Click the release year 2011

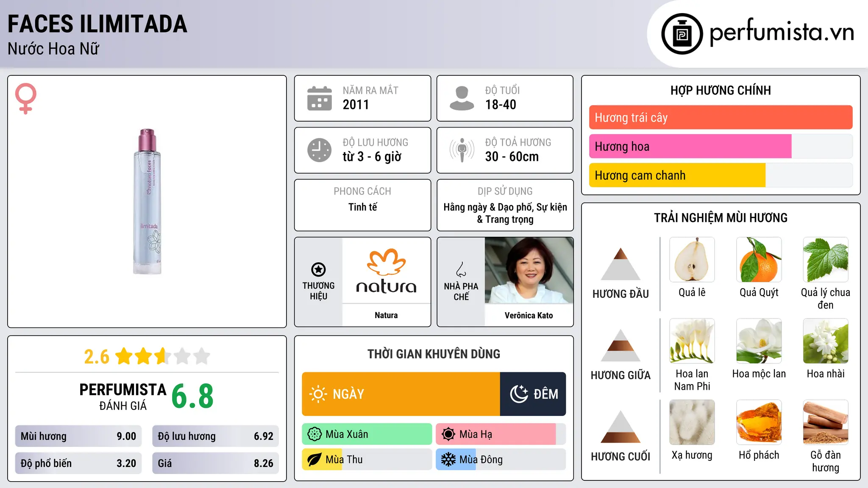pyautogui.click(x=356, y=105)
